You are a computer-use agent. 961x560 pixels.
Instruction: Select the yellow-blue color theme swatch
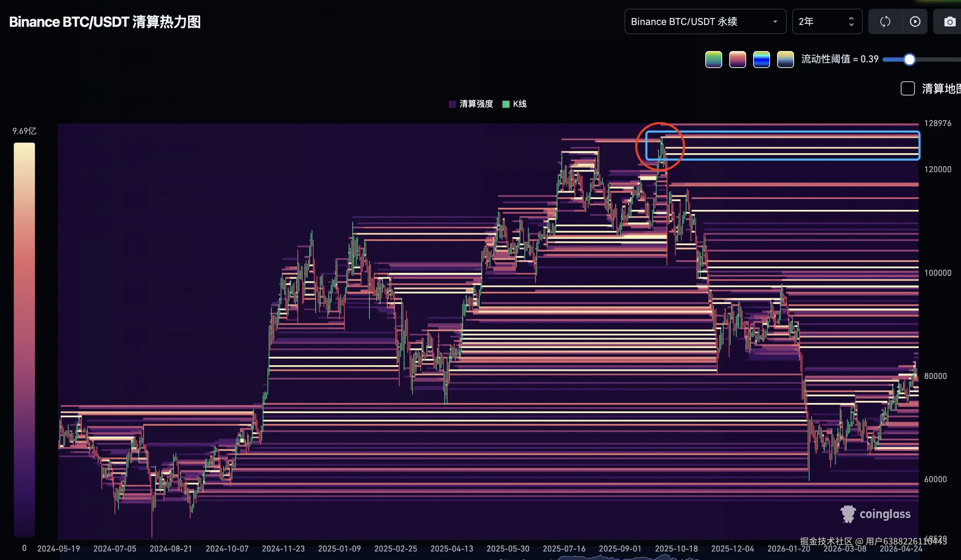786,60
